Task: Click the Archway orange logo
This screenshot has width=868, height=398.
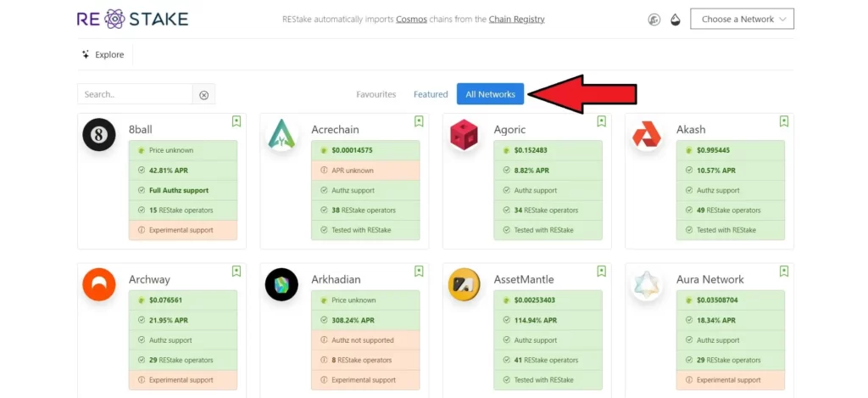Action: tap(99, 284)
